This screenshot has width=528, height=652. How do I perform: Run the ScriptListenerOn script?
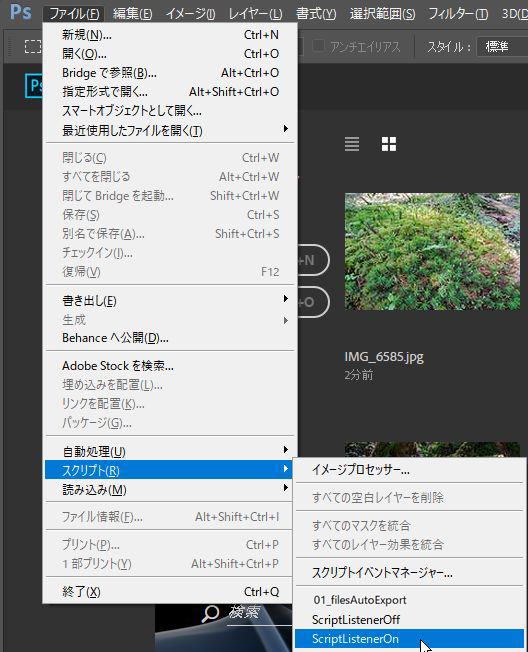point(410,639)
